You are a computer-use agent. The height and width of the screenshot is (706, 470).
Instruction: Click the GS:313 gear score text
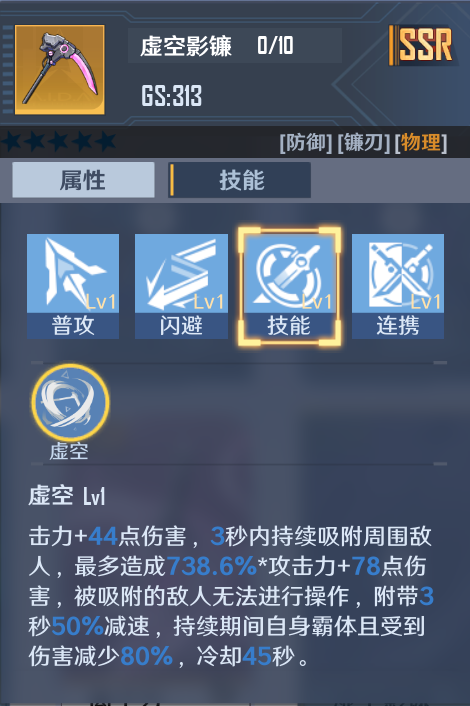pyautogui.click(x=172, y=95)
